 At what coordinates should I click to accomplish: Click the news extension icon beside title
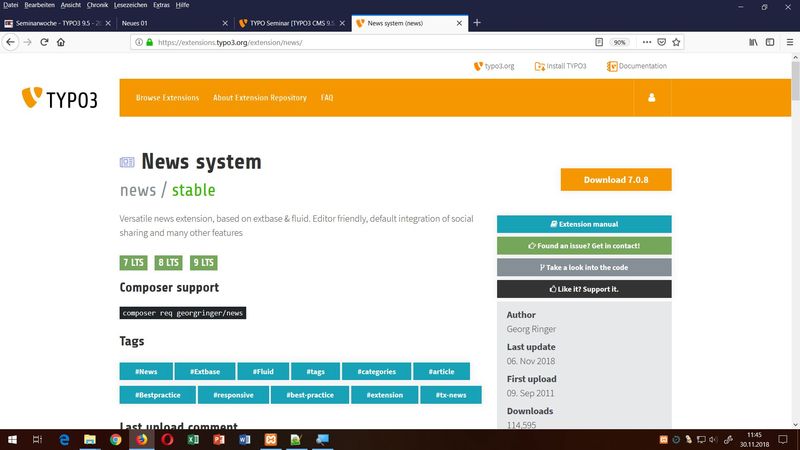click(x=127, y=162)
